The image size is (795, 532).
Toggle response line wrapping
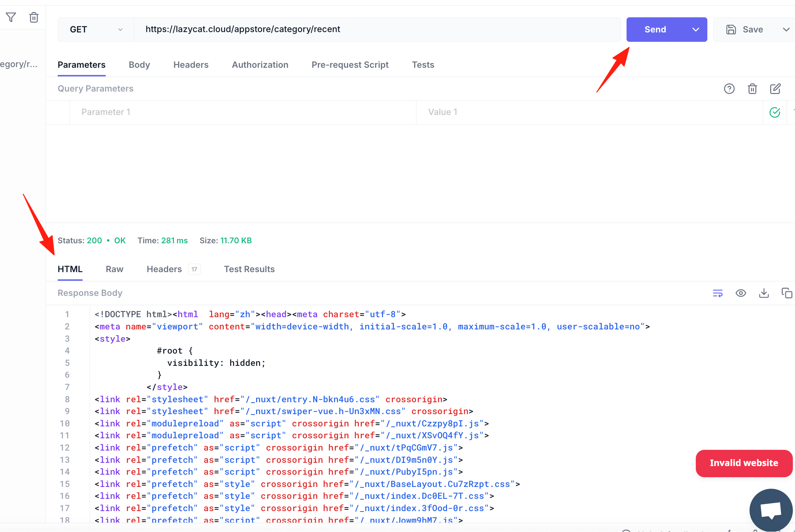717,293
